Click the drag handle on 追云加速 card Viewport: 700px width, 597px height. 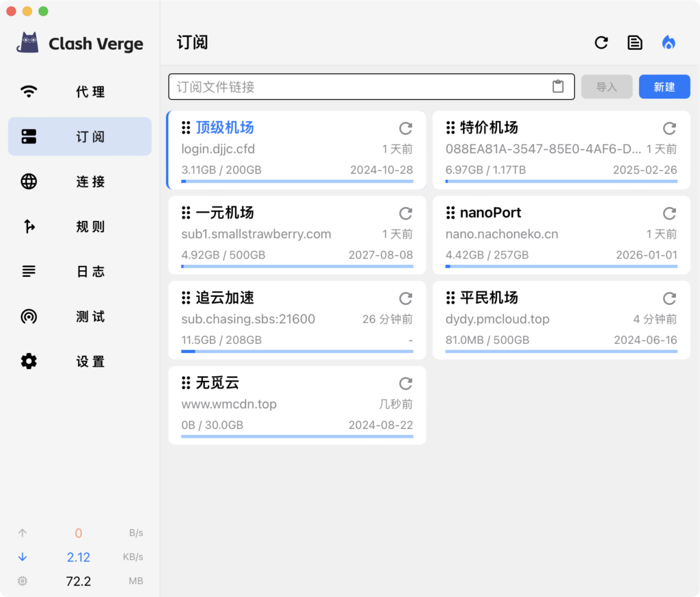coord(186,297)
